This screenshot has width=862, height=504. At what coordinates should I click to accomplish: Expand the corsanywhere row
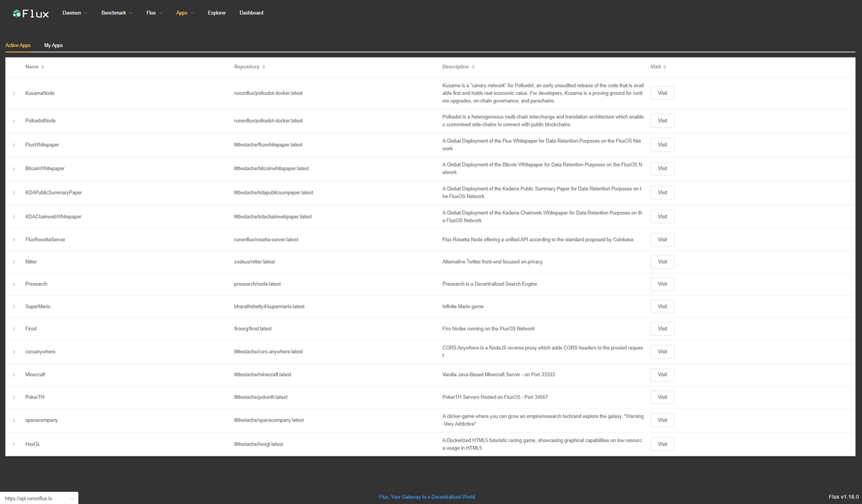click(14, 352)
